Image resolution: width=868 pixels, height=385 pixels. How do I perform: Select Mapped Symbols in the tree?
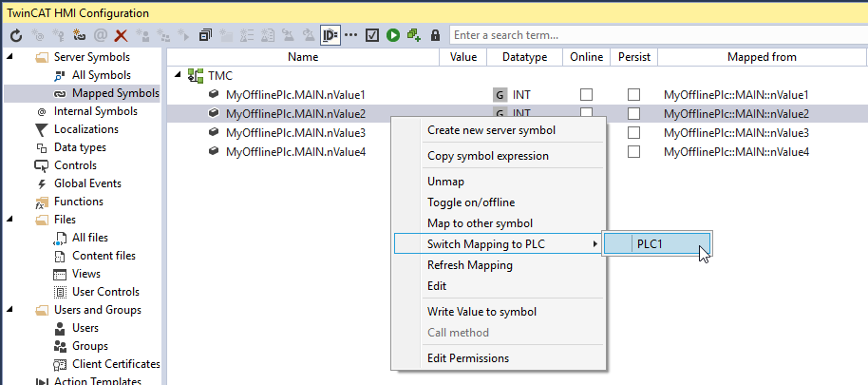[x=116, y=93]
